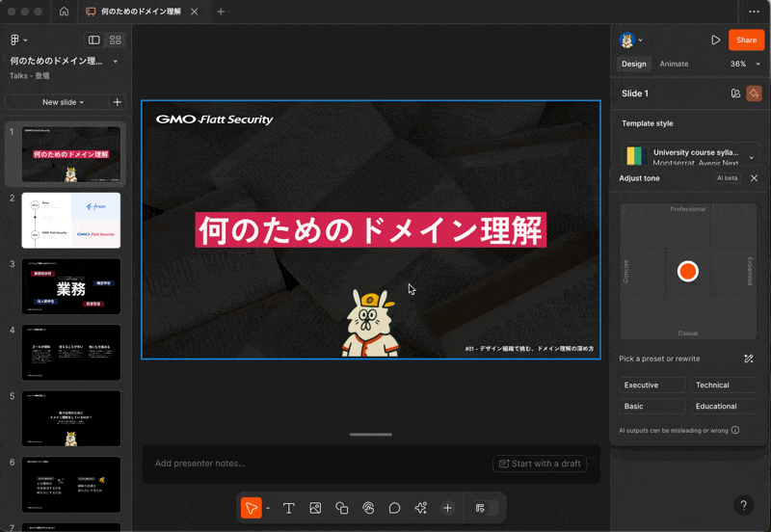Start the slideshow presentation
The image size is (771, 532).
[x=715, y=40]
